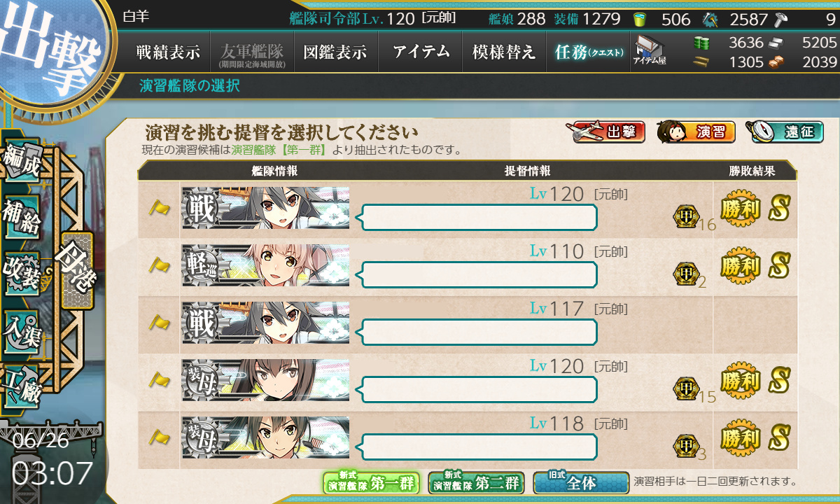The width and height of the screenshot is (840, 504).
Task: Select the Lv110 light cruiser opponent thumbnail
Action: [265, 266]
